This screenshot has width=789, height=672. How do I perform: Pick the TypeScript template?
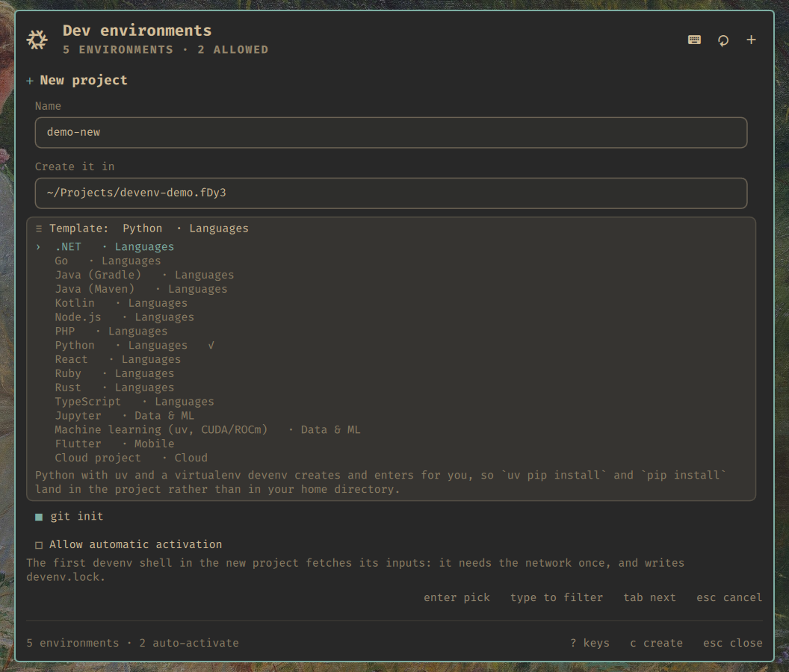pyautogui.click(x=391, y=402)
